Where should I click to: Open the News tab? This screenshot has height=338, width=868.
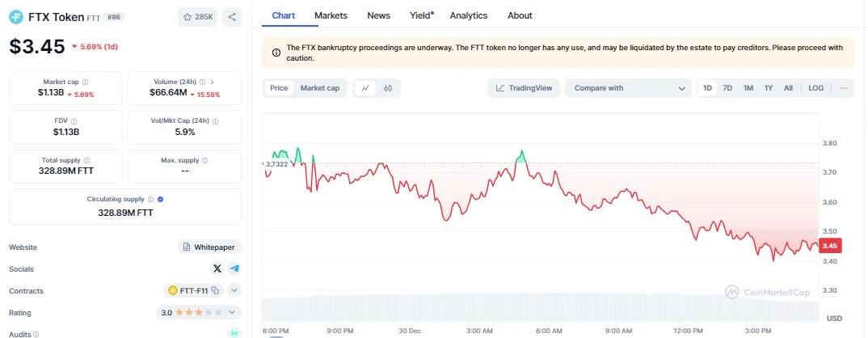tap(379, 15)
